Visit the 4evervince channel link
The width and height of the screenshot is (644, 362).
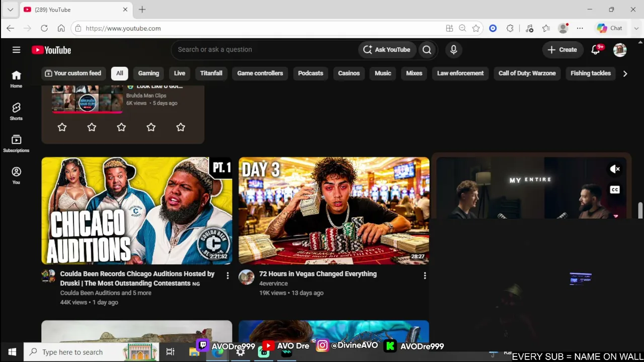[x=274, y=284]
